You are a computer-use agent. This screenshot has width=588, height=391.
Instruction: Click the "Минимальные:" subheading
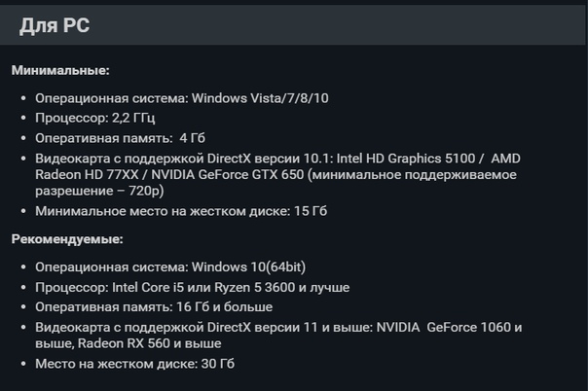coord(60,70)
